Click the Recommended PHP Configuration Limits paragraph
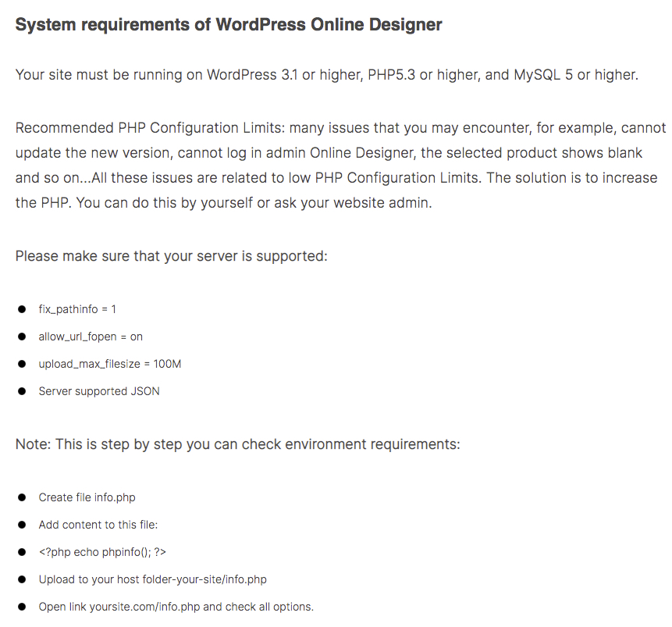The height and width of the screenshot is (627, 672). [341, 165]
